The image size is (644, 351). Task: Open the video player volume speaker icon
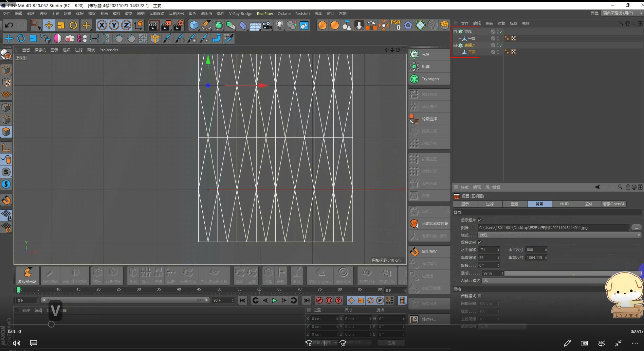click(x=17, y=343)
